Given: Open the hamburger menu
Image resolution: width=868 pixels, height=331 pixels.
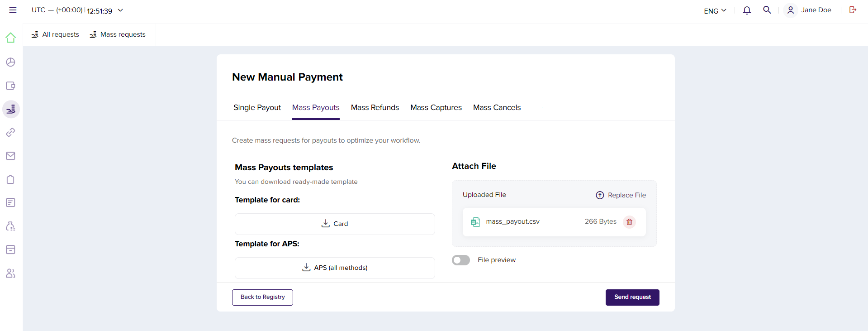Looking at the screenshot, I should [13, 10].
